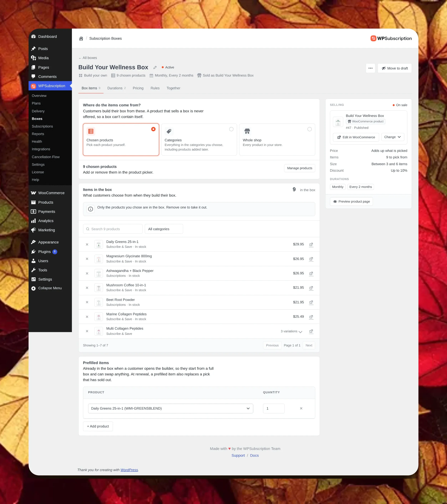Viewport: 447px width, 504px height.
Task: Remove Daily Greens 25-in-1 from box
Action: tap(87, 244)
